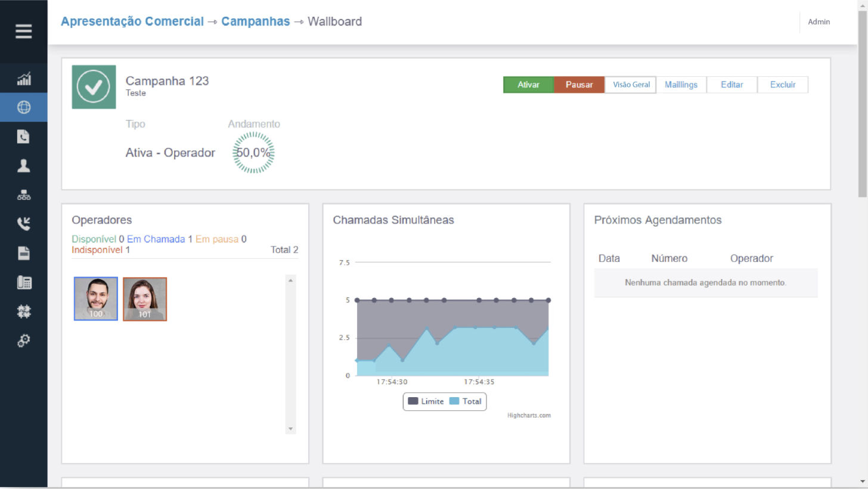
Task: Toggle the Limite series in legend
Action: pos(426,401)
